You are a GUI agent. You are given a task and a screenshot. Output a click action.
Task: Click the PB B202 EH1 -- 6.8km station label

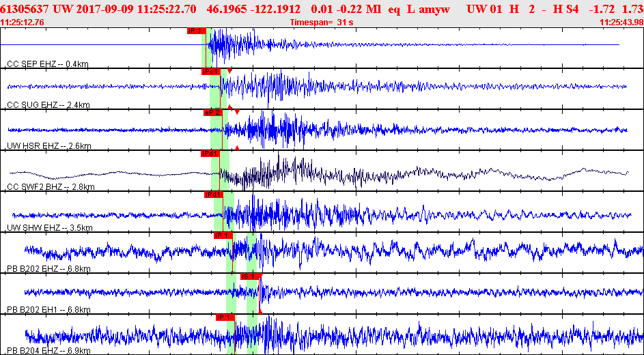coord(49,310)
